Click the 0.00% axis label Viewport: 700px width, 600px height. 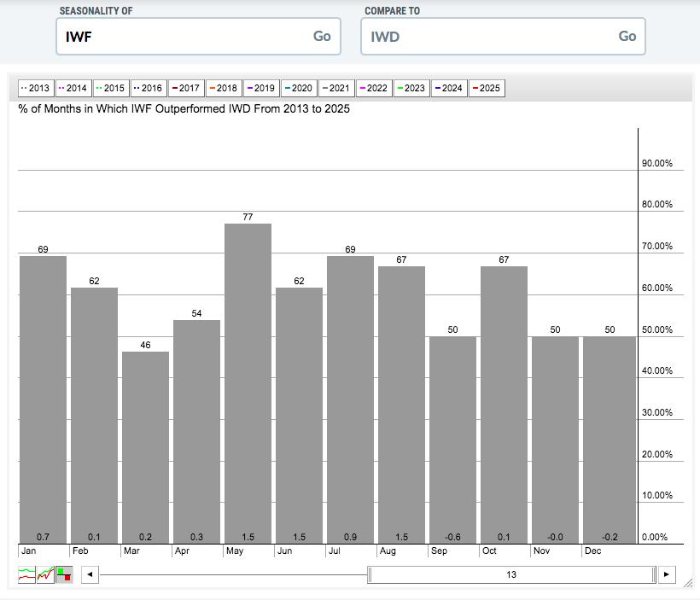pyautogui.click(x=655, y=537)
